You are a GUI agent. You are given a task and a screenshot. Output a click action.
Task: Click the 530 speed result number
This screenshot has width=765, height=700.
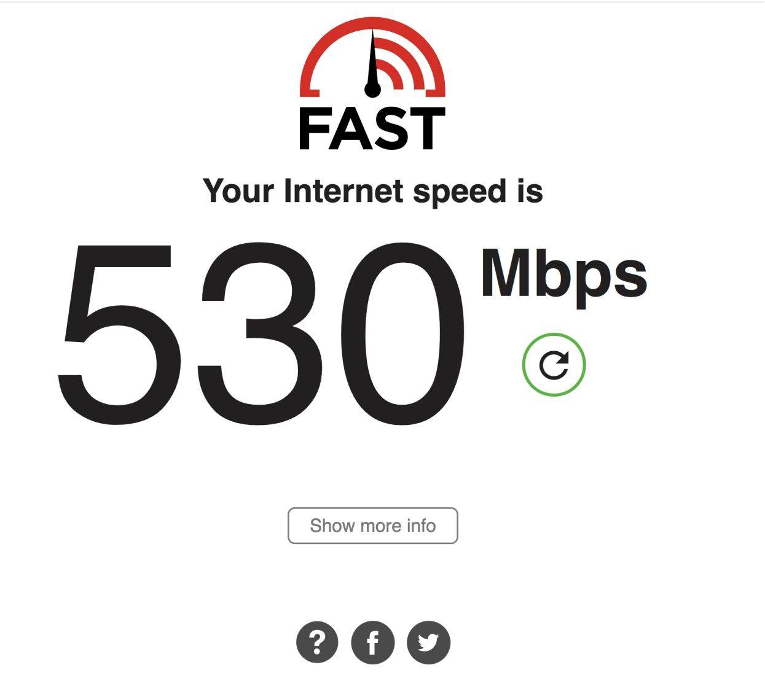click(x=261, y=333)
